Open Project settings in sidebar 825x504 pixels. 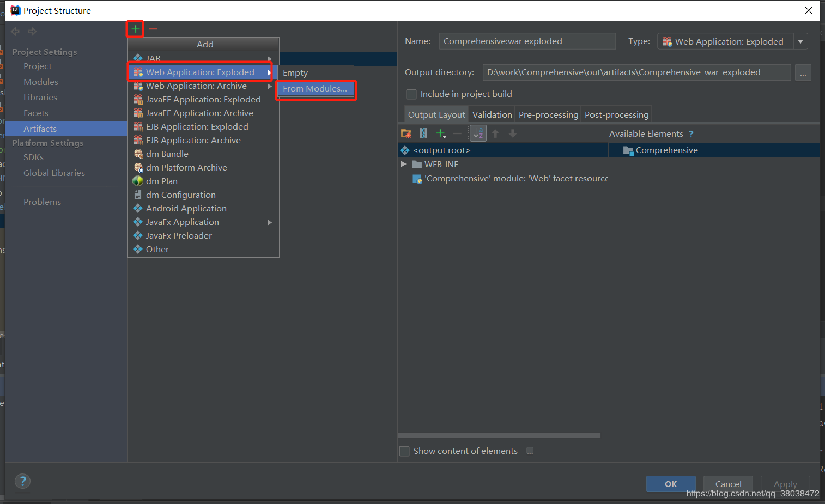38,66
